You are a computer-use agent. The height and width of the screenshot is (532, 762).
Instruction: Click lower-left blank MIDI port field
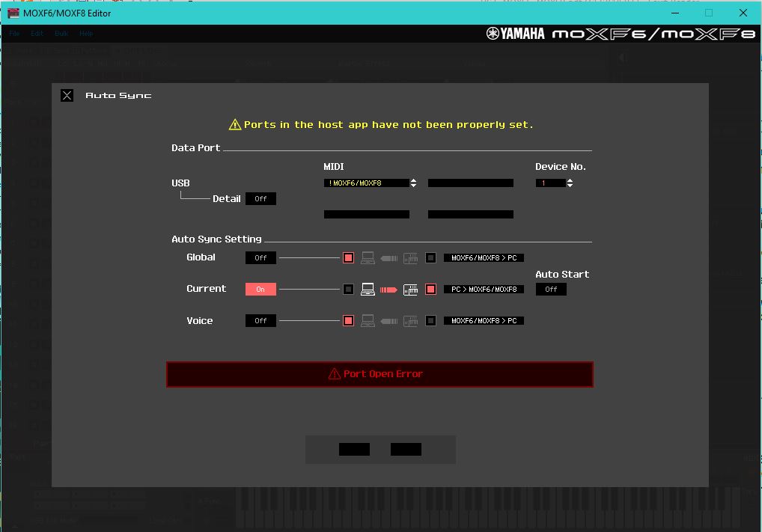pyautogui.click(x=367, y=214)
